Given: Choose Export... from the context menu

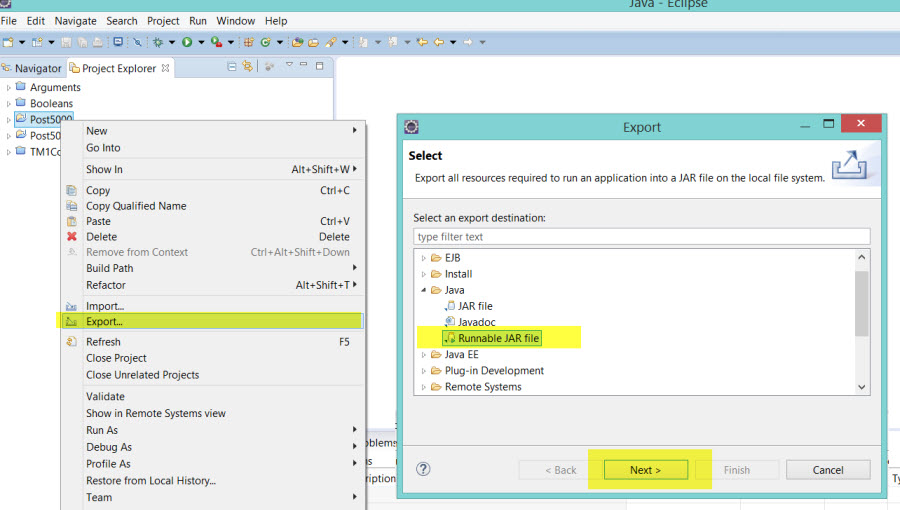Looking at the screenshot, I should coord(212,321).
